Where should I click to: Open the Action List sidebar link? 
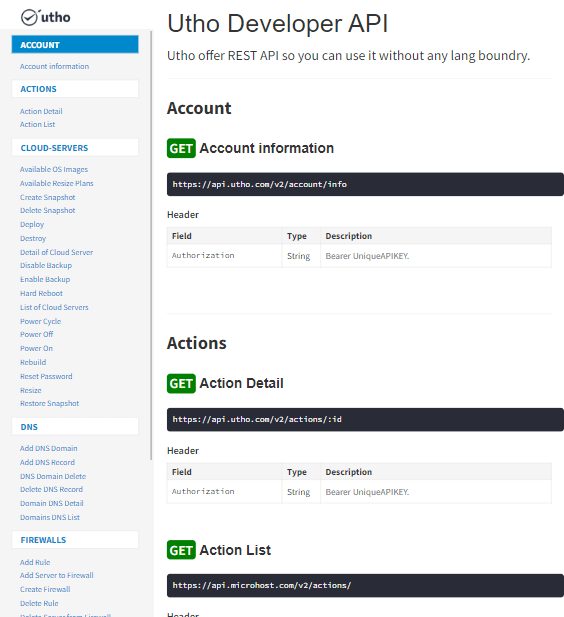coord(37,124)
